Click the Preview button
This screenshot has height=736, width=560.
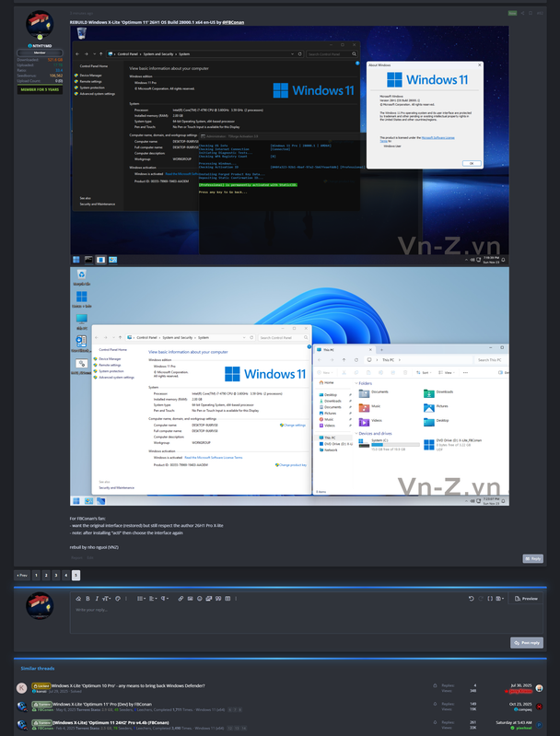[526, 599]
